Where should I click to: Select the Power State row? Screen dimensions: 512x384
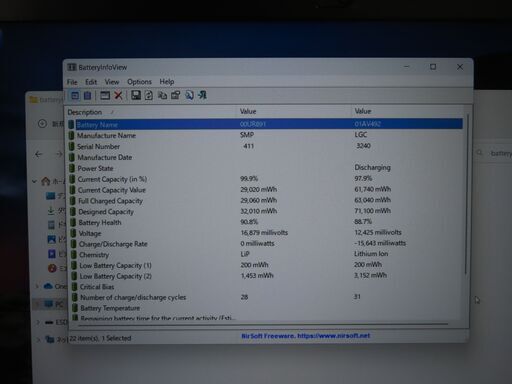click(265, 168)
